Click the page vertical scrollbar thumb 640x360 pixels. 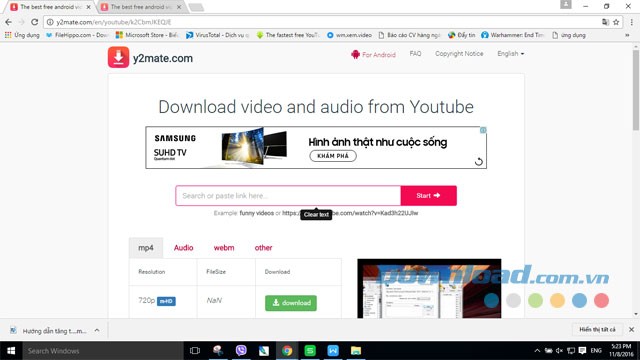tap(636, 90)
